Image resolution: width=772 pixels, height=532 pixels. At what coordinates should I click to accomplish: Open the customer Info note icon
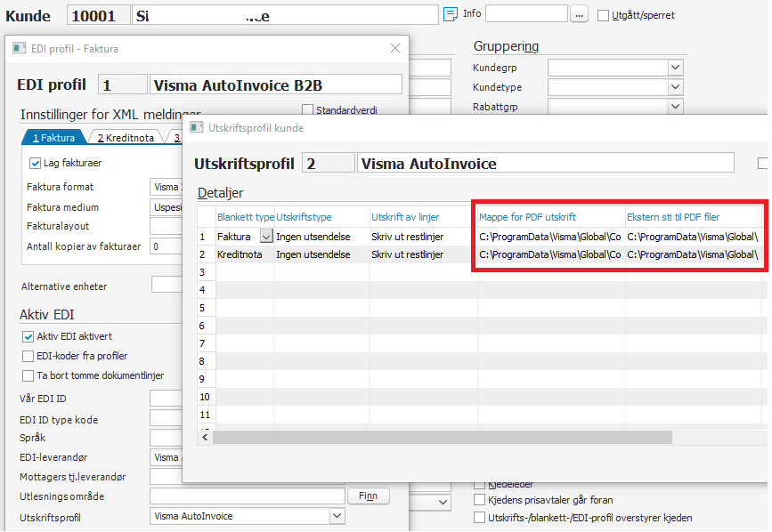450,14
